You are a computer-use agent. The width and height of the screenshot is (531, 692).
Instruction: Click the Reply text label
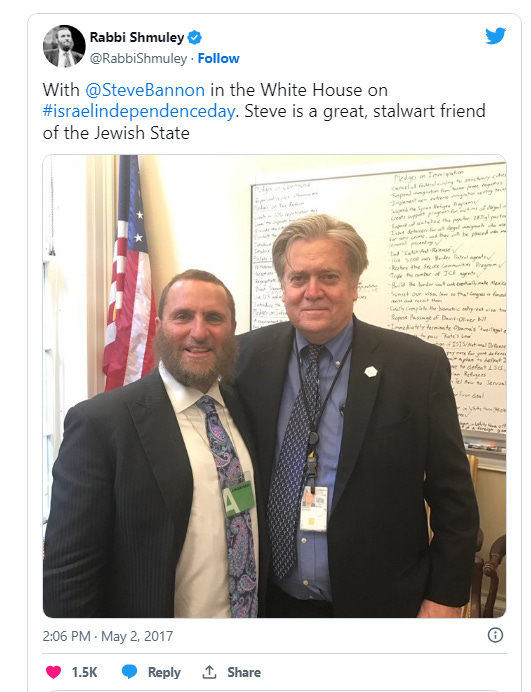[164, 672]
